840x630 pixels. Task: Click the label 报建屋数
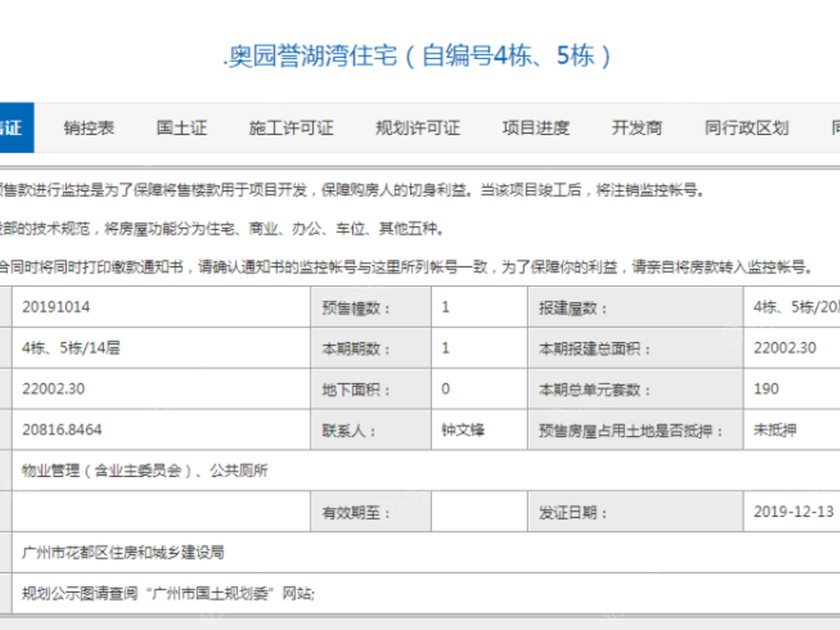coord(573,307)
